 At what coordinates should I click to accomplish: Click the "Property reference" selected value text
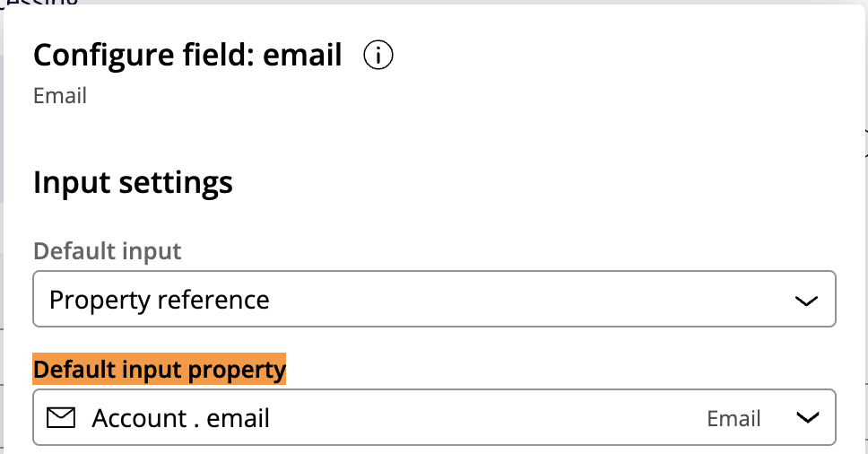tap(160, 300)
